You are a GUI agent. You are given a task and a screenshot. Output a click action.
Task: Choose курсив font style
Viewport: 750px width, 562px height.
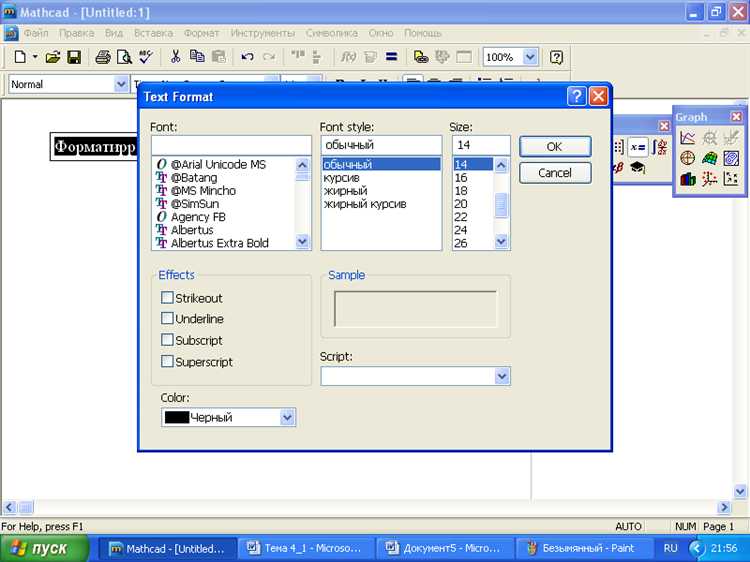[342, 177]
